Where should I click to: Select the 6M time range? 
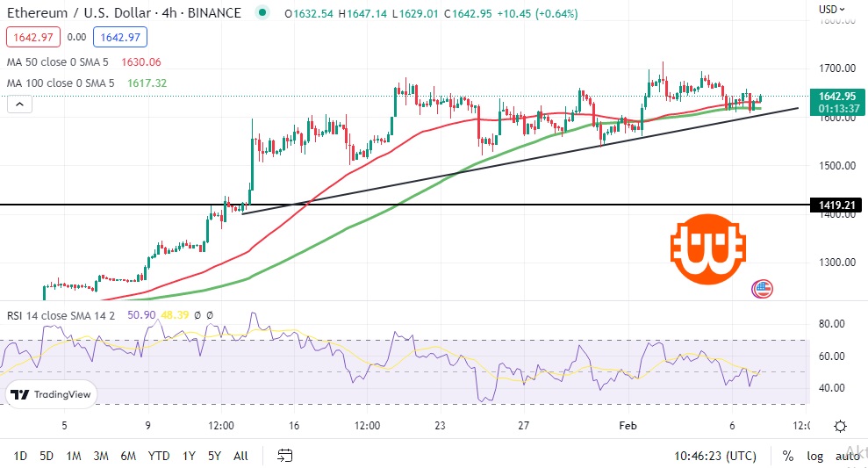(128, 456)
